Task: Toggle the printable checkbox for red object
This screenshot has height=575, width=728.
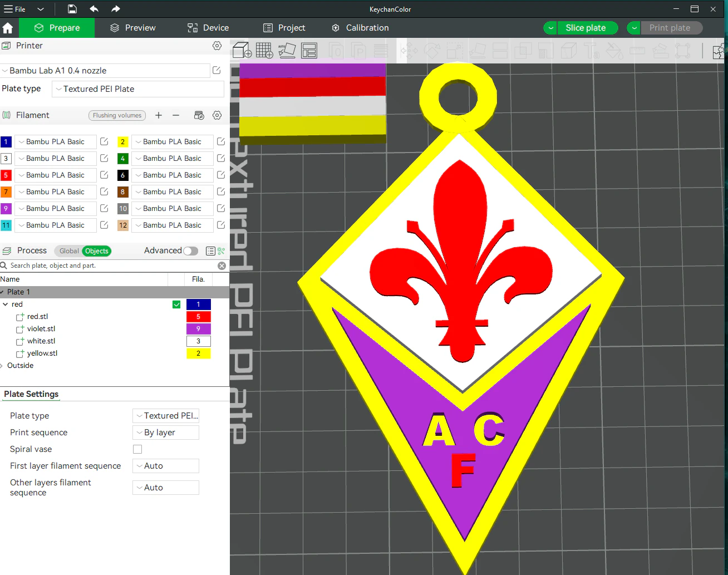Action: coord(176,304)
